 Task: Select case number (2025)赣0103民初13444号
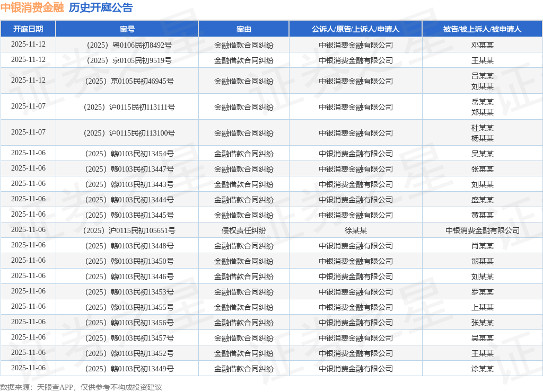[x=129, y=200]
